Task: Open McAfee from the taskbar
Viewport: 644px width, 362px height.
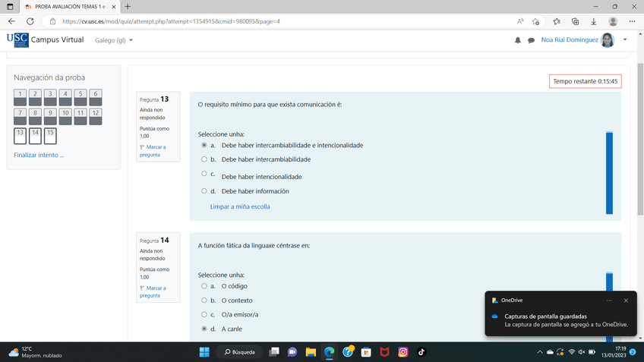Action: pos(384,352)
